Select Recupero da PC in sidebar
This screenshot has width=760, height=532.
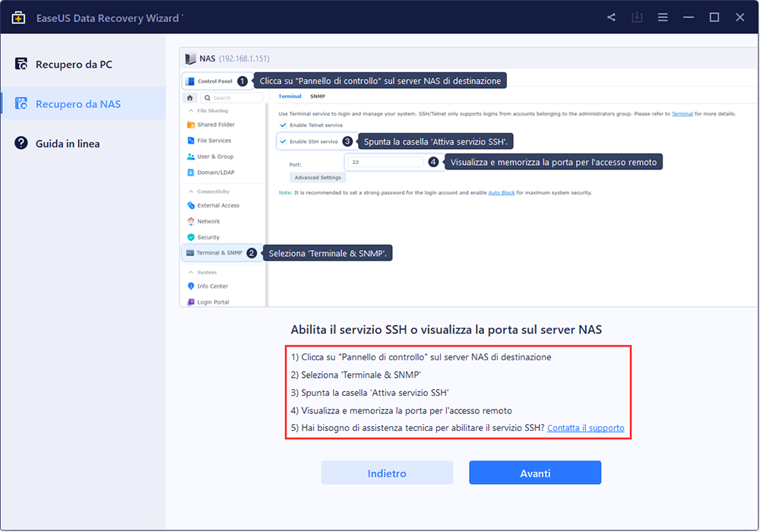click(x=84, y=64)
